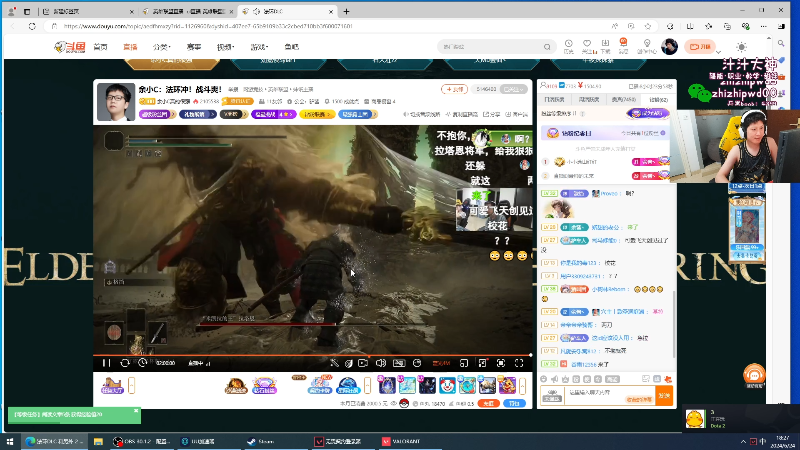
Task: Open the 赛事 nav item
Action: coord(194,47)
